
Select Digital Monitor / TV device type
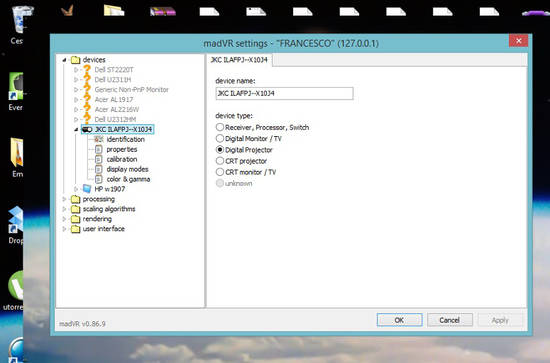pos(220,138)
